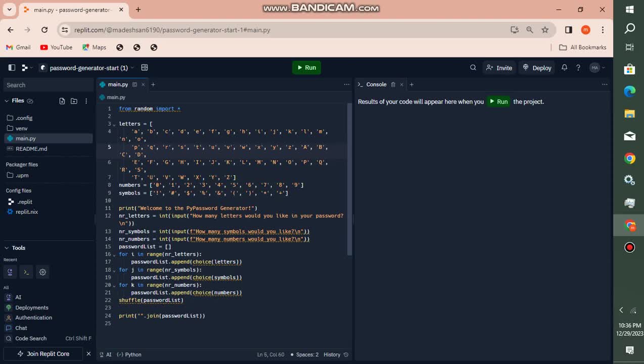Open the notifications bell

pos(564,68)
